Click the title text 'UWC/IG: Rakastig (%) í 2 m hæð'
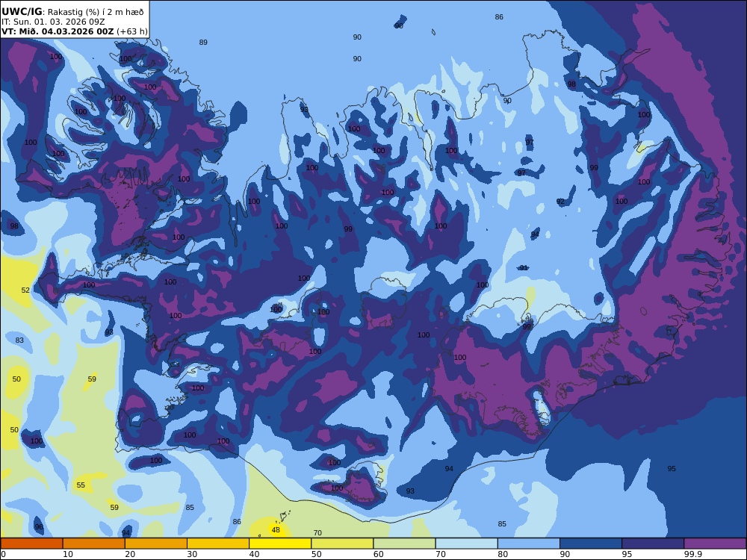 pos(72,12)
